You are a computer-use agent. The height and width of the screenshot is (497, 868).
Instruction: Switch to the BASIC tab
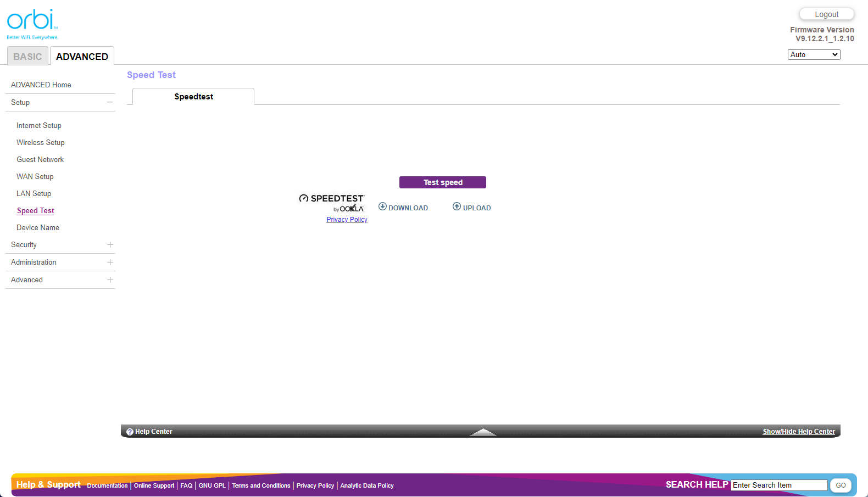[x=27, y=57]
